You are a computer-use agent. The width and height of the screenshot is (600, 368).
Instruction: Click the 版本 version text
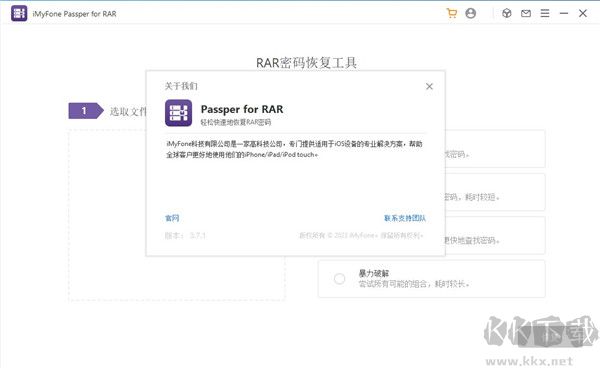pyautogui.click(x=185, y=235)
